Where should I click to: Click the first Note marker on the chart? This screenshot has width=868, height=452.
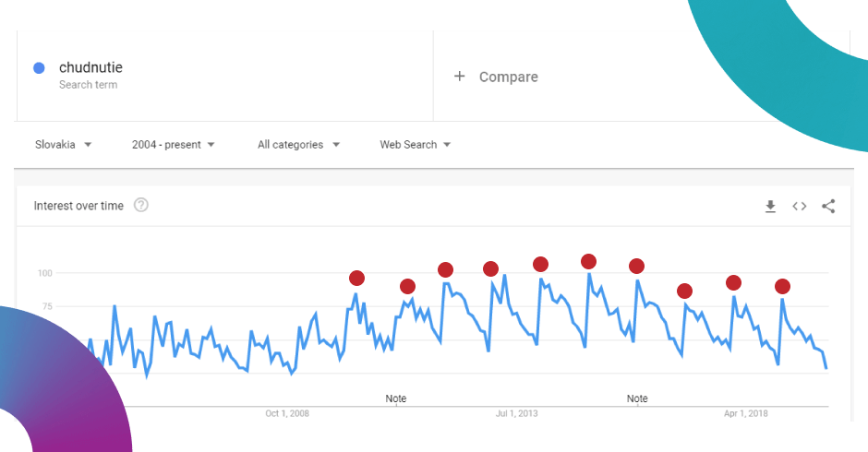click(x=396, y=398)
